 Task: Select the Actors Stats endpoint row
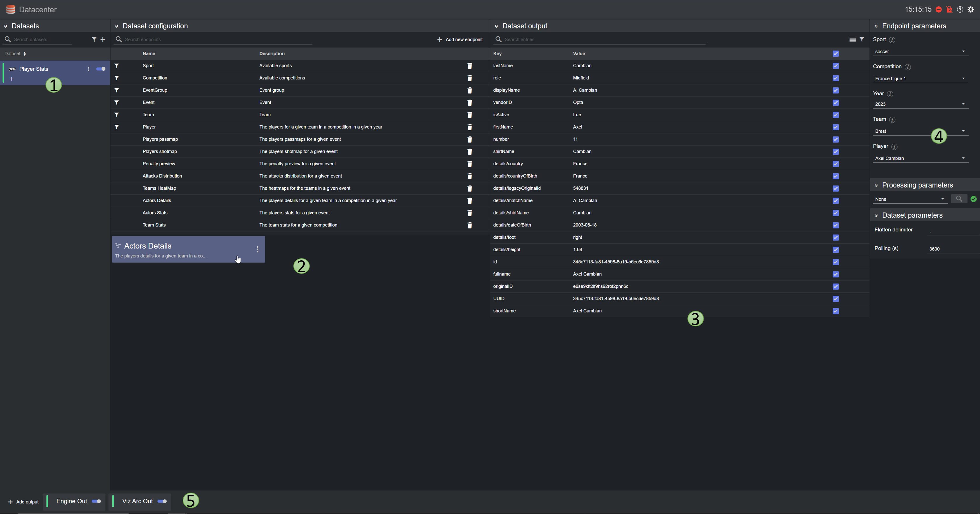pyautogui.click(x=155, y=213)
